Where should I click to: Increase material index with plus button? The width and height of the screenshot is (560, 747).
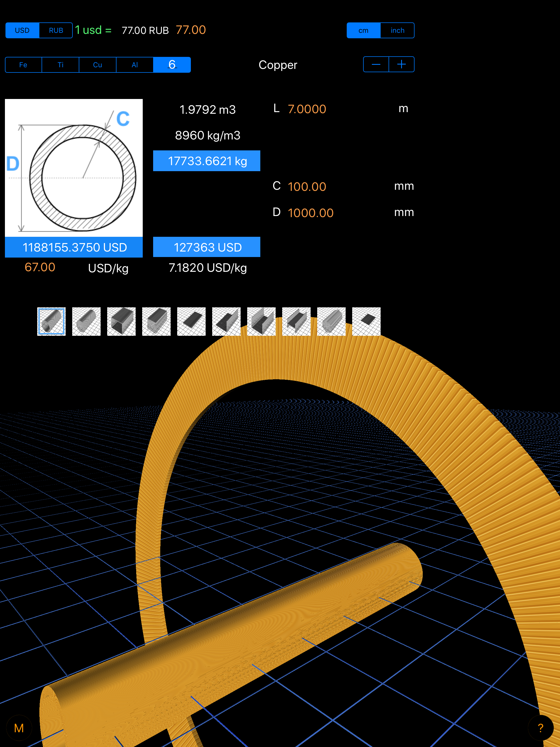click(402, 64)
